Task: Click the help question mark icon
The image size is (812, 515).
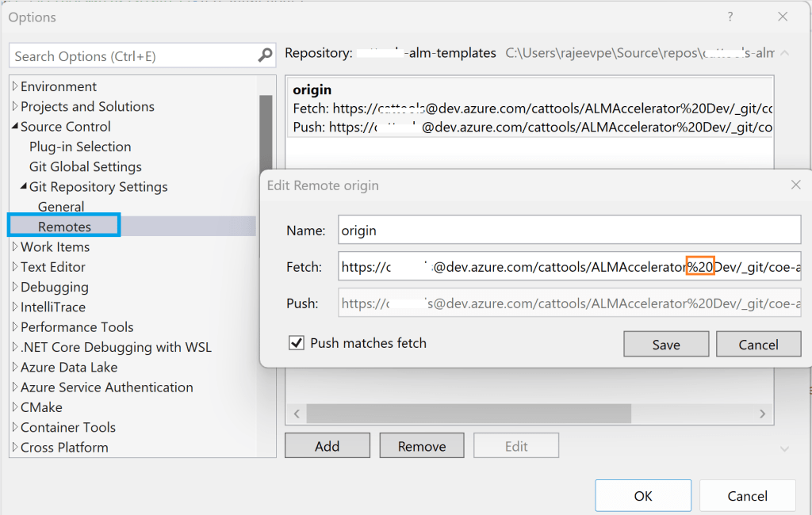Action: click(730, 17)
